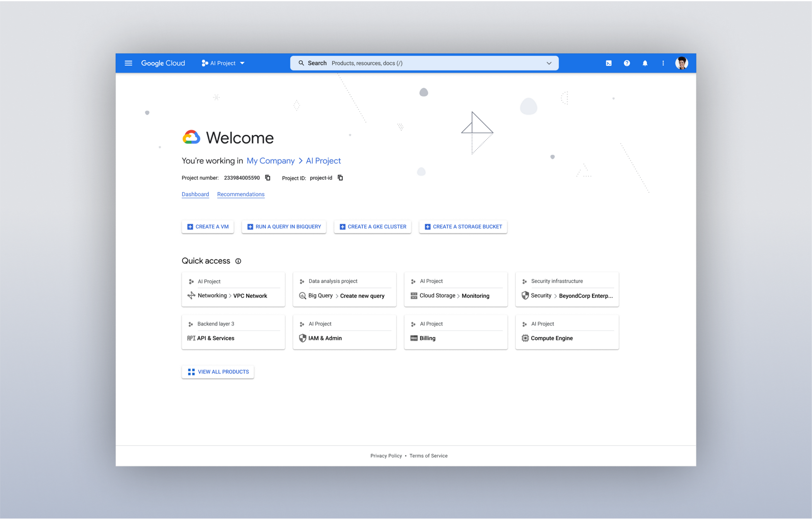
Task: Click the search magnifier icon
Action: pos(301,63)
